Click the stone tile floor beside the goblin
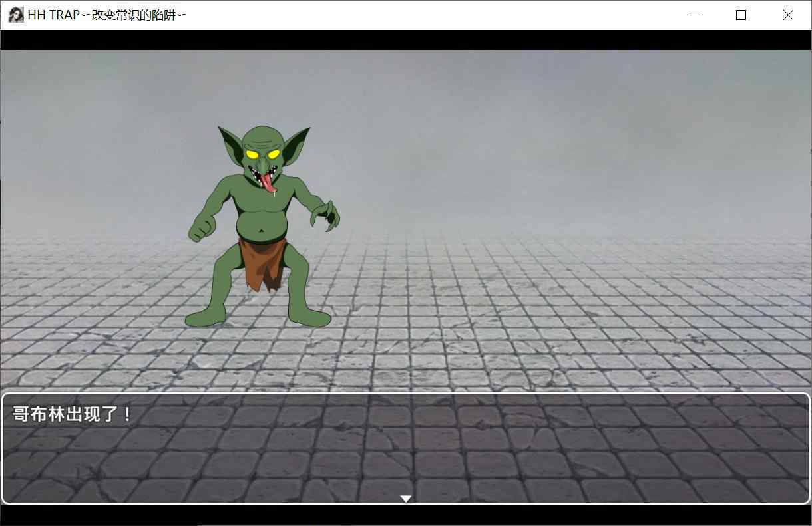Viewport: 812px width, 526px height. pyautogui.click(x=499, y=319)
